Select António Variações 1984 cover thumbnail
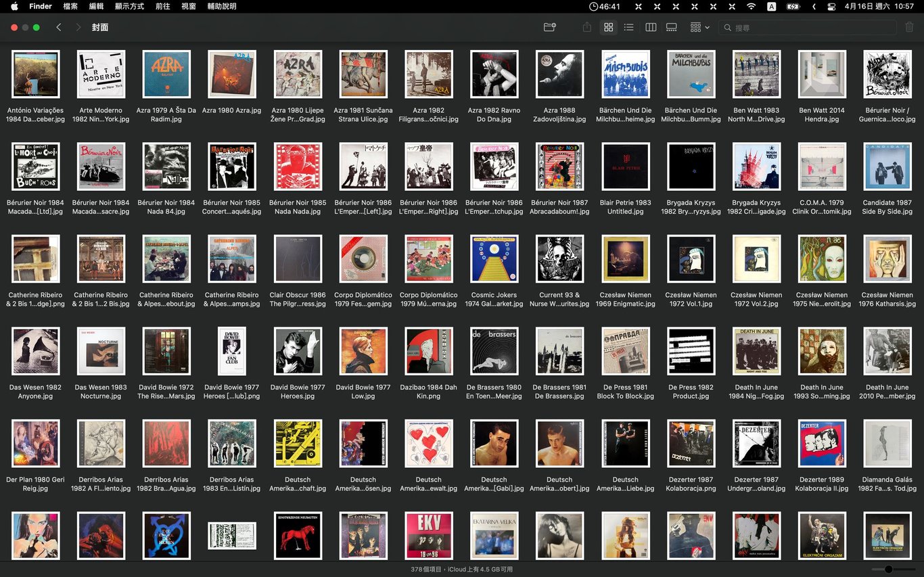Image resolution: width=924 pixels, height=577 pixels. tap(36, 74)
